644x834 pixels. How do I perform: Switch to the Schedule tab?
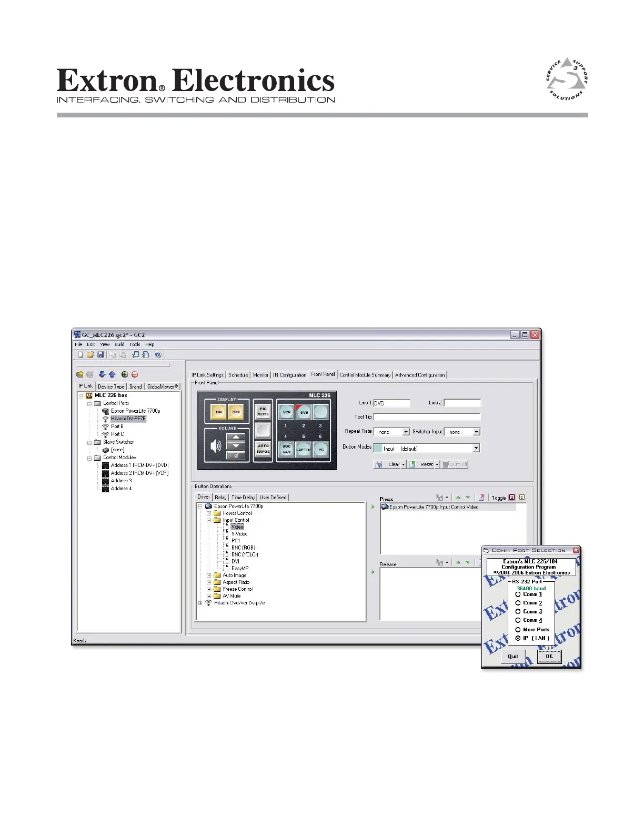(238, 375)
